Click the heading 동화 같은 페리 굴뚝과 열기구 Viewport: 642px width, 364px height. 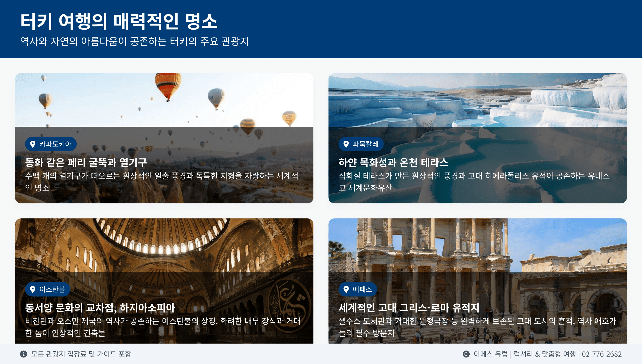[x=86, y=163]
